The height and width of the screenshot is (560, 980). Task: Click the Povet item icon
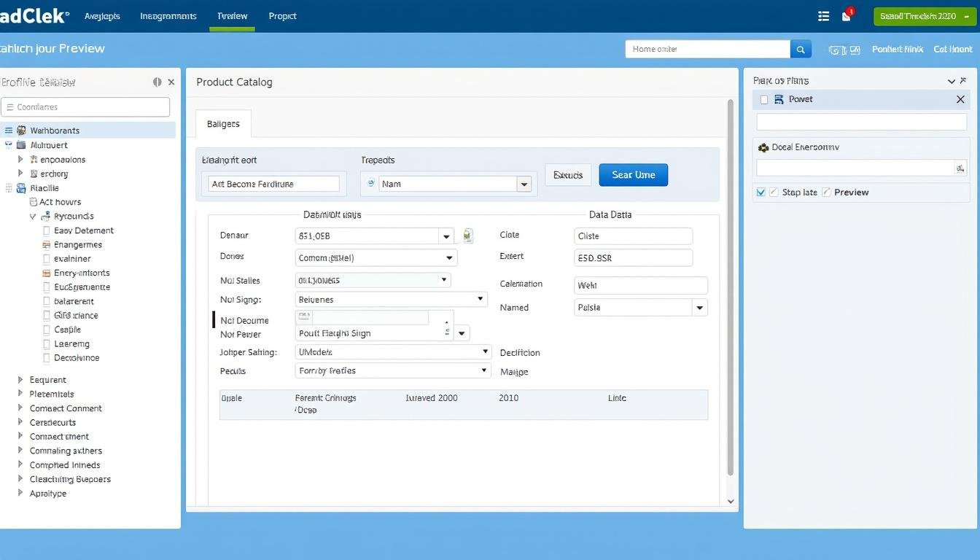779,99
